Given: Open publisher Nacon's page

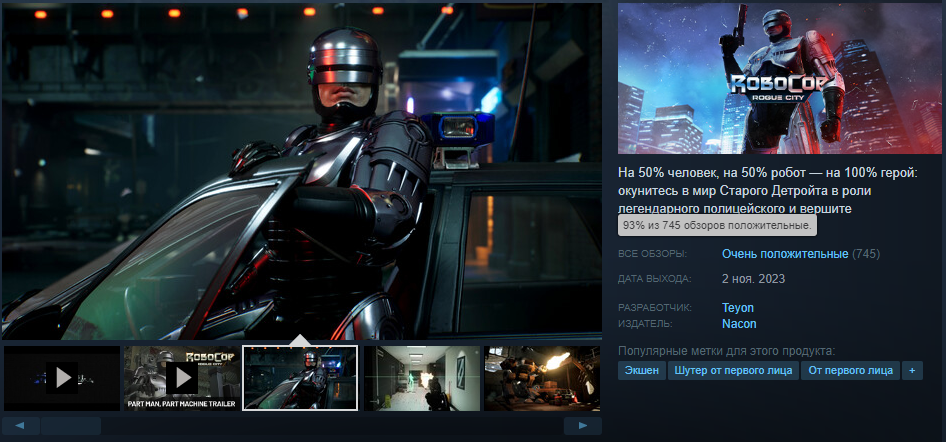Looking at the screenshot, I should 739,324.
